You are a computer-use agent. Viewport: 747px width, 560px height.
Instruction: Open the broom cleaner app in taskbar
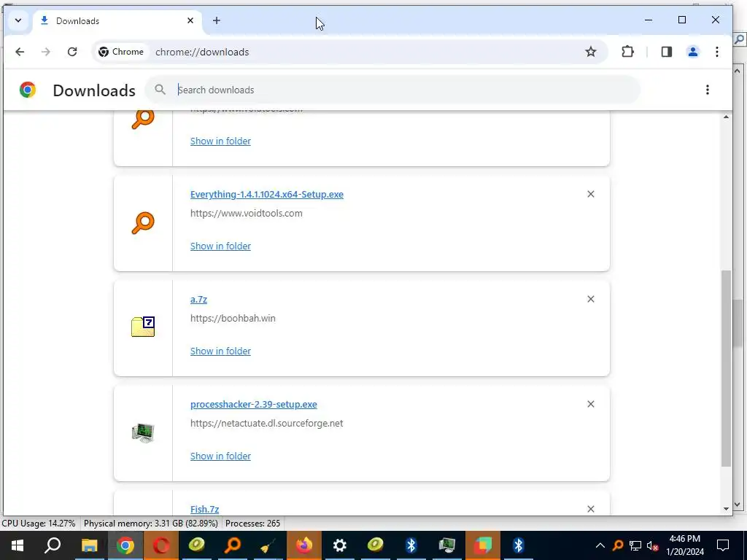point(268,545)
